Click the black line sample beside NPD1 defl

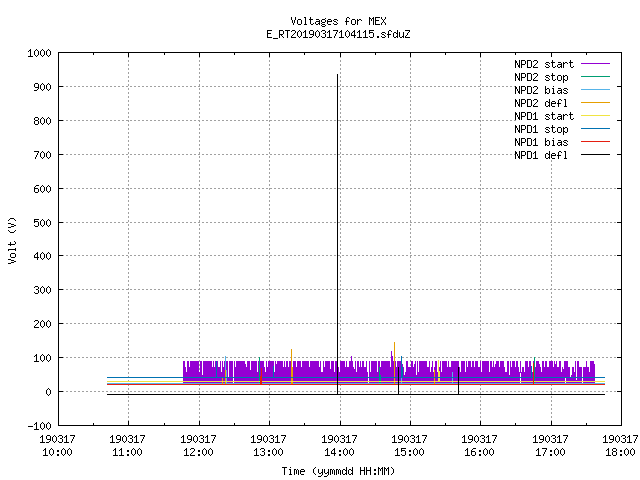coord(595,155)
